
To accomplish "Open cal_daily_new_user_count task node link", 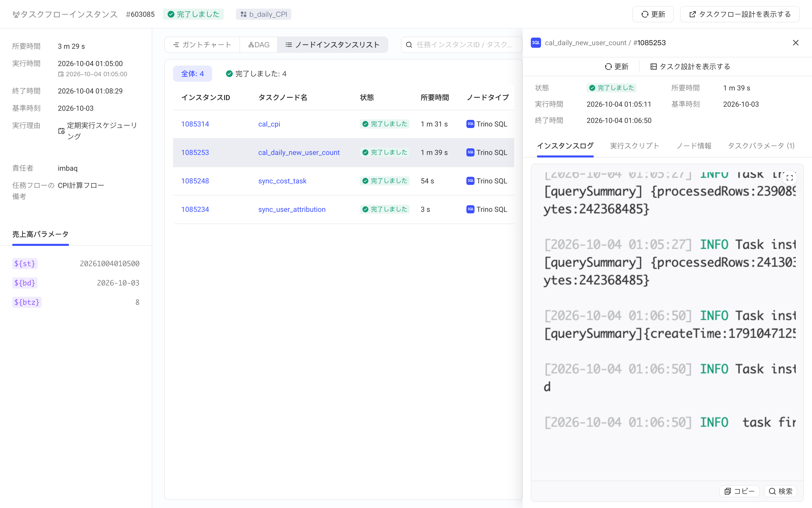I will point(299,153).
